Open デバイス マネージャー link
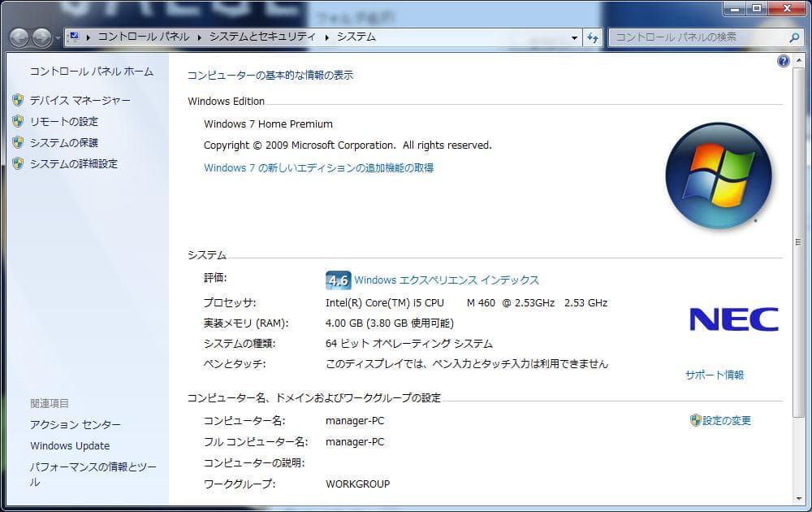 [x=80, y=101]
